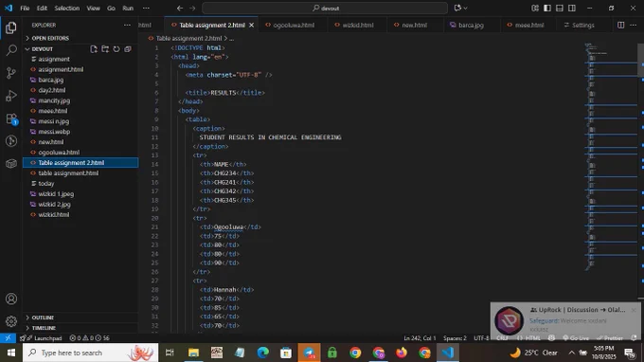Open the Edit menu
Viewport: 644px width, 362px height.
tap(42, 8)
